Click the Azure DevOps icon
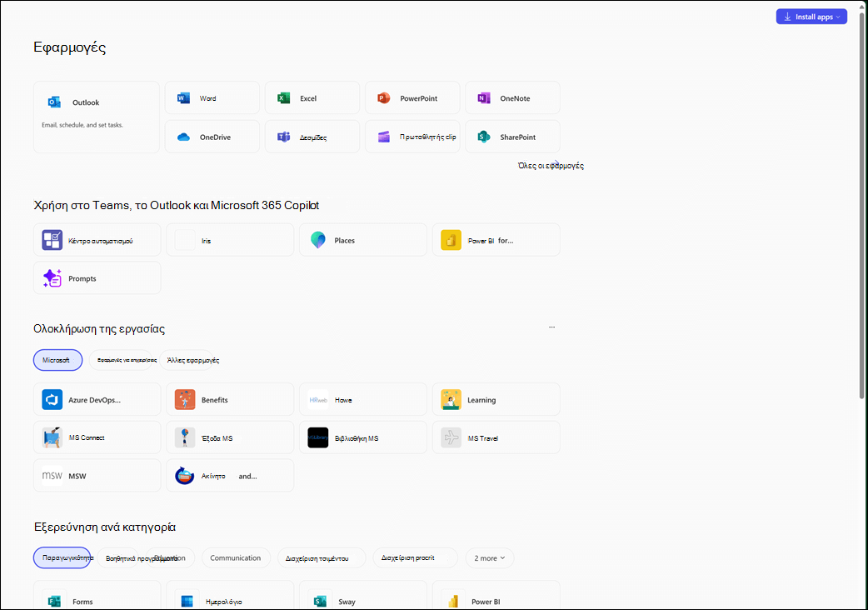Screen dimensions: 868x610 [x=52, y=399]
